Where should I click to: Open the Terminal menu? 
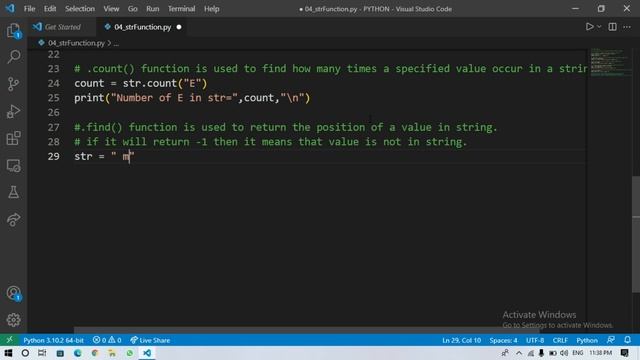point(181,9)
